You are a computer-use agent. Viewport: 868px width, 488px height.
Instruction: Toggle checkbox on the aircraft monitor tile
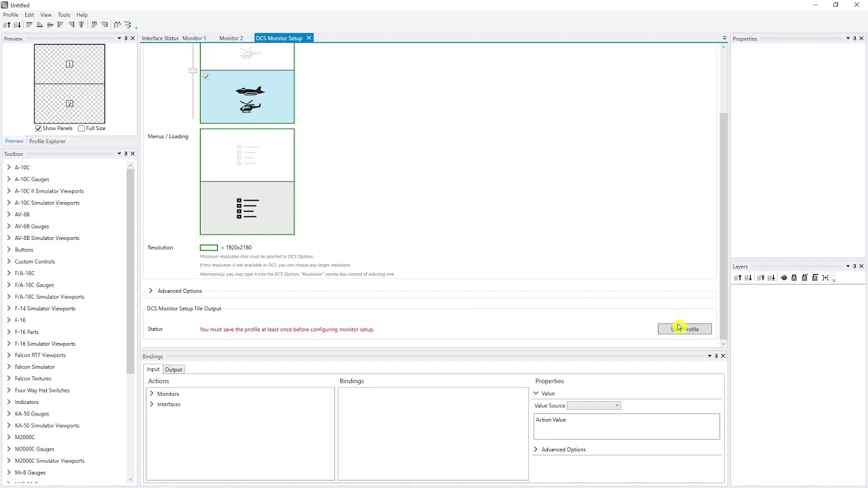pos(206,77)
